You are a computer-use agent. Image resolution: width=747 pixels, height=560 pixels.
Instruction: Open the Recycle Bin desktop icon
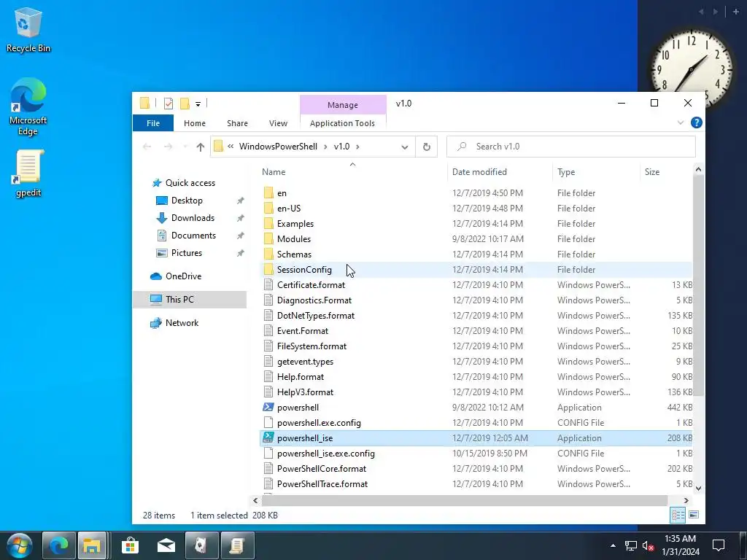[28, 29]
